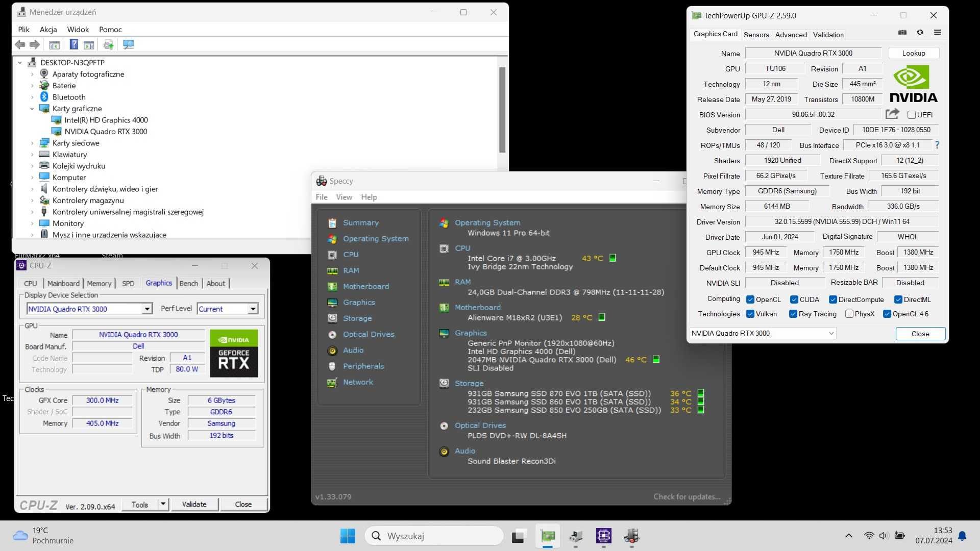Open Storage section in Speccy sidebar

click(x=357, y=318)
